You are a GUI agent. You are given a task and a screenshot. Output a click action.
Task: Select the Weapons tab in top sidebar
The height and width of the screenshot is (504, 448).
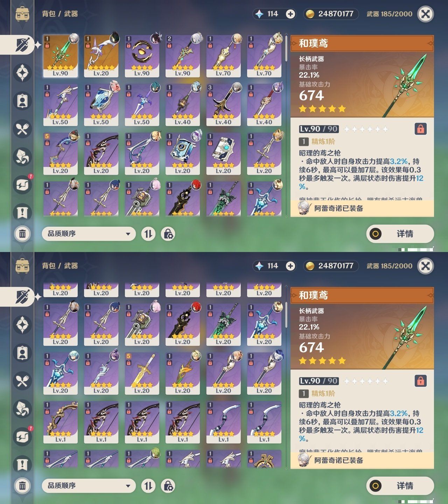[x=22, y=45]
